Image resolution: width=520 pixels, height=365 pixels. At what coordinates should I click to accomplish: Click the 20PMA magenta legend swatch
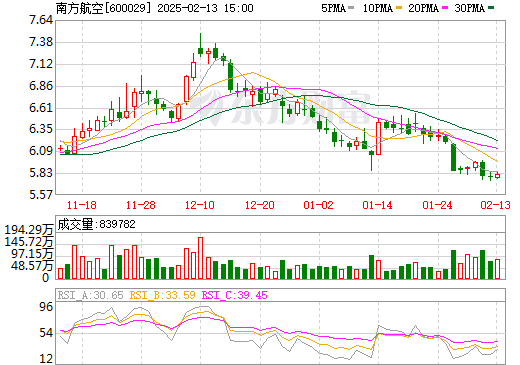click(x=445, y=8)
